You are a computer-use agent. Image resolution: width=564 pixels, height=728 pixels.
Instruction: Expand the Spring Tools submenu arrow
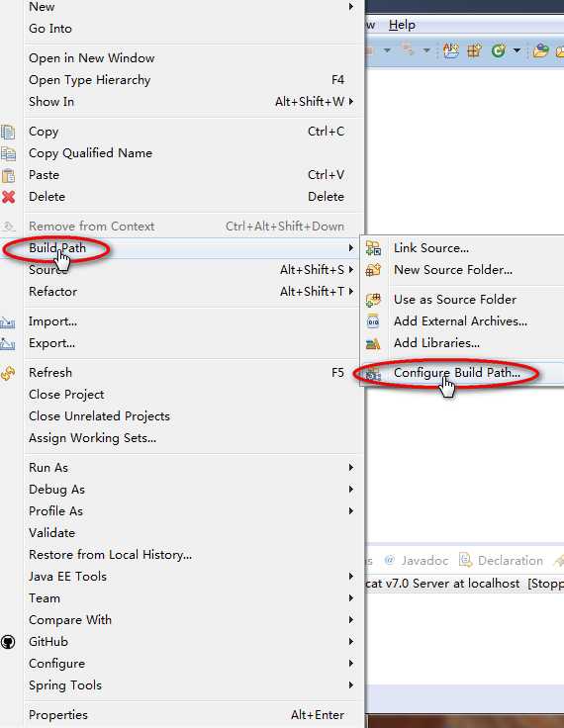coord(351,685)
